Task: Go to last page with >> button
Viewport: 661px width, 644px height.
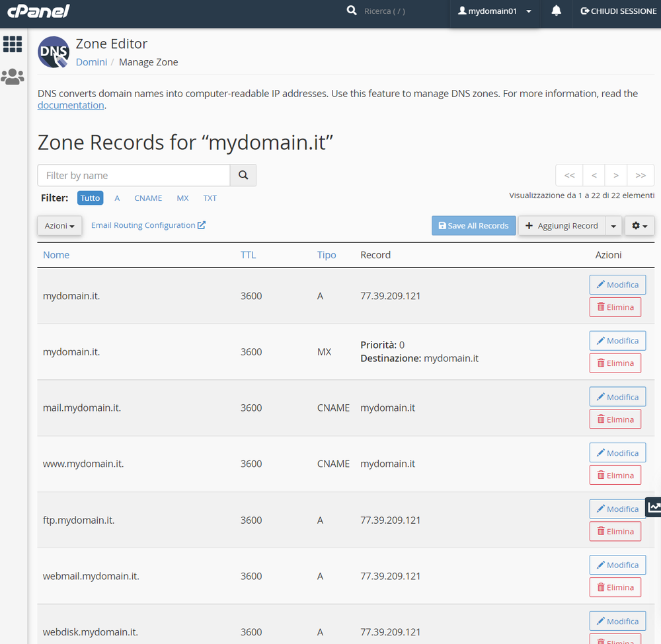Action: click(x=641, y=175)
